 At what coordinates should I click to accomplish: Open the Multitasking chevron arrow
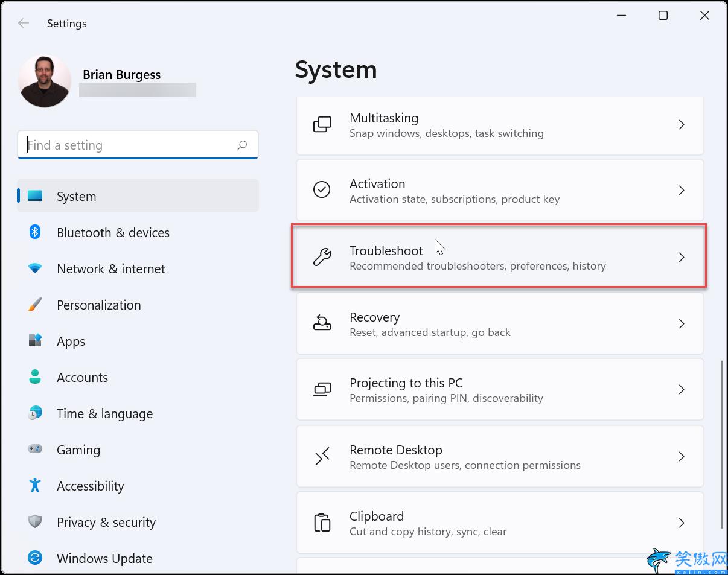(x=682, y=125)
